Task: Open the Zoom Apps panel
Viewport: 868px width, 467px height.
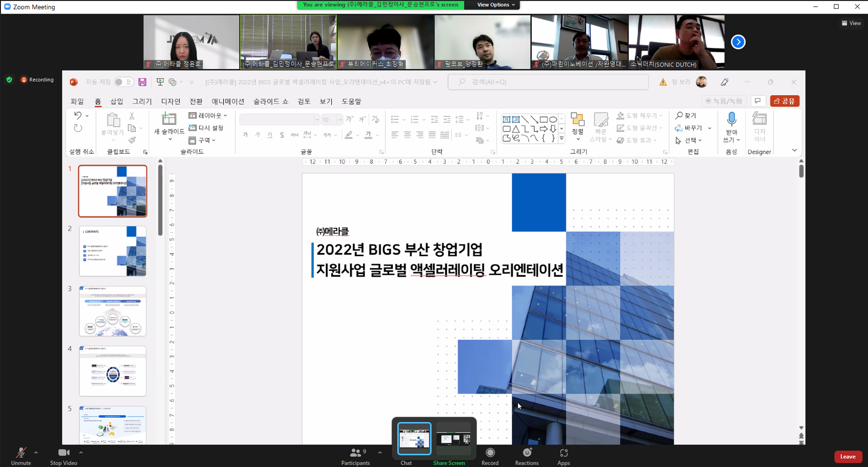Action: pyautogui.click(x=564, y=457)
